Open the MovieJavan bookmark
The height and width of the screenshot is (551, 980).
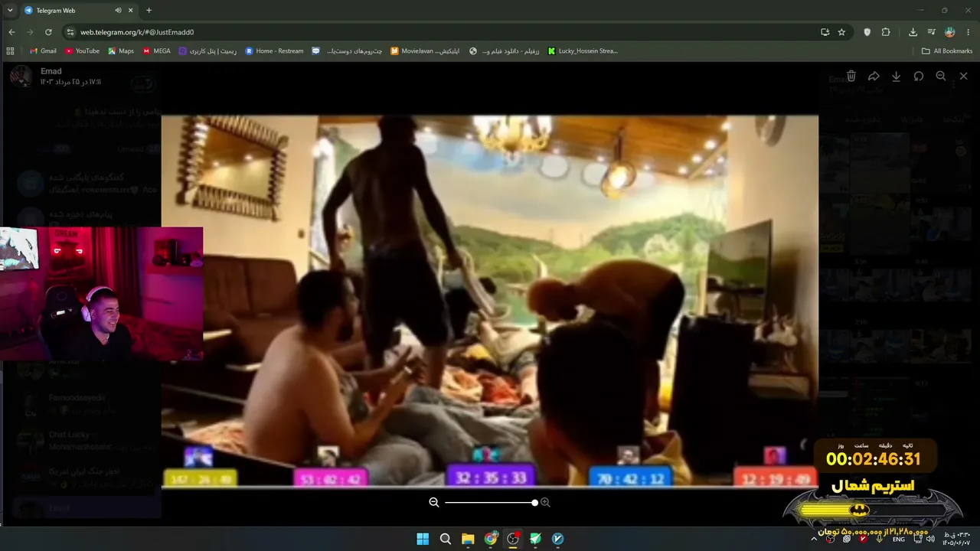click(425, 51)
